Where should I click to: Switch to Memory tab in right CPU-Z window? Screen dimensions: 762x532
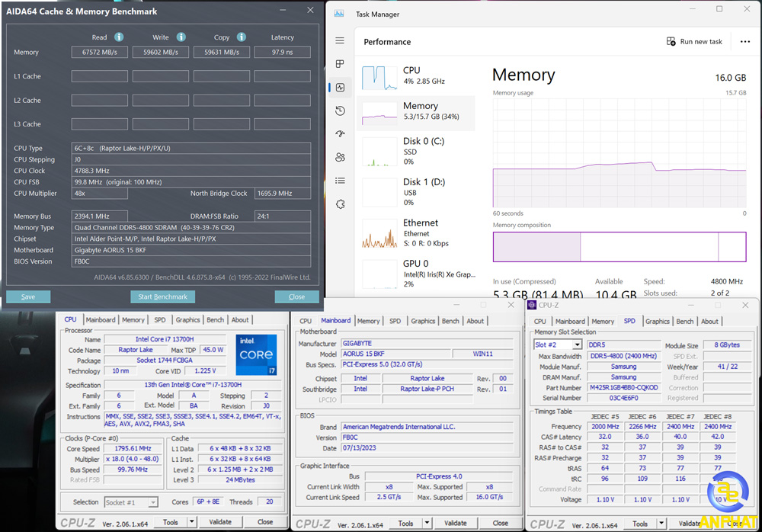(x=603, y=322)
